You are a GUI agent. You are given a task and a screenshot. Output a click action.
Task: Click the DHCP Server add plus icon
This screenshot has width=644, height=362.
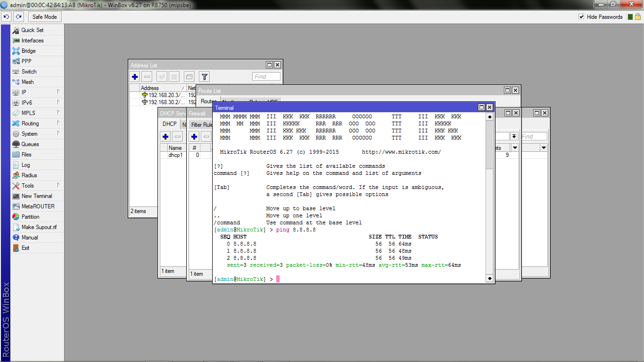click(165, 137)
